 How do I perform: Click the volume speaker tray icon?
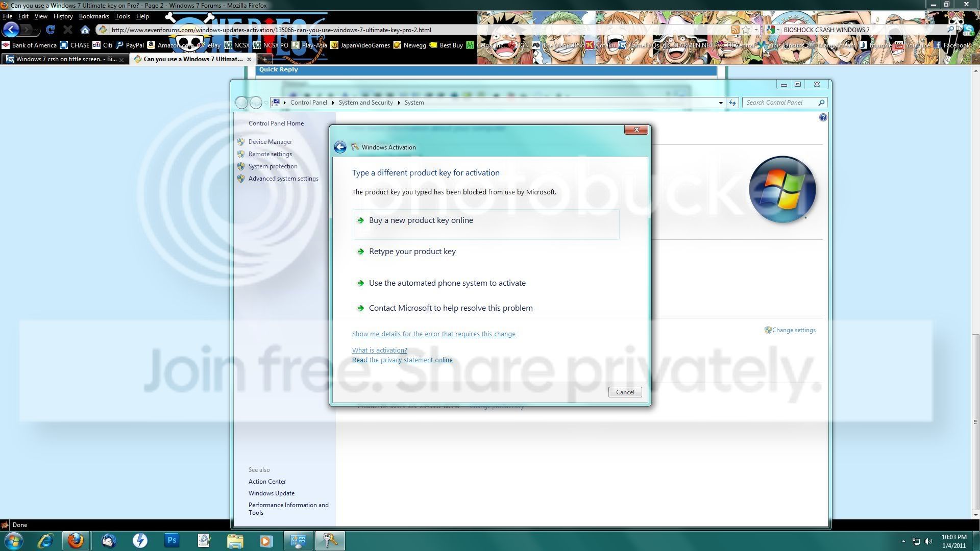point(928,541)
